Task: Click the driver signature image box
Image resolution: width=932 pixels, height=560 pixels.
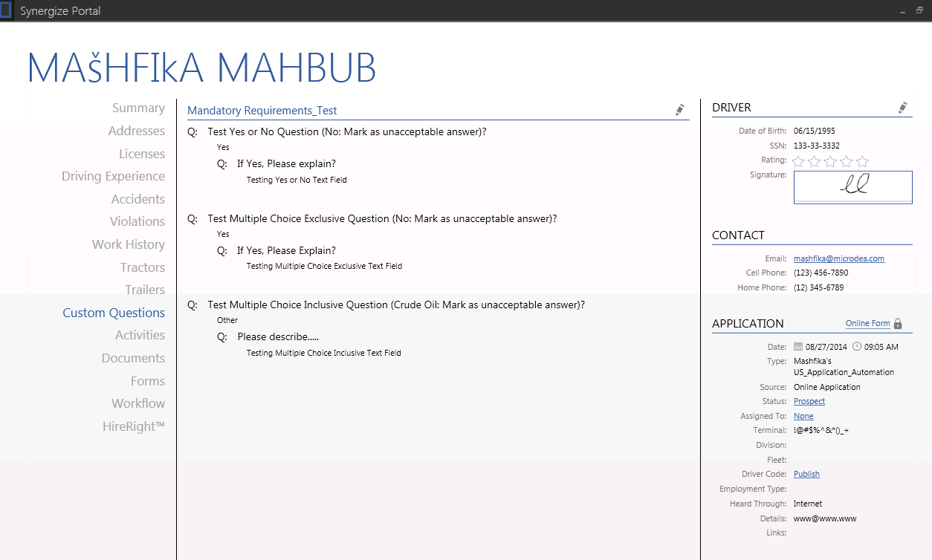Action: tap(852, 187)
